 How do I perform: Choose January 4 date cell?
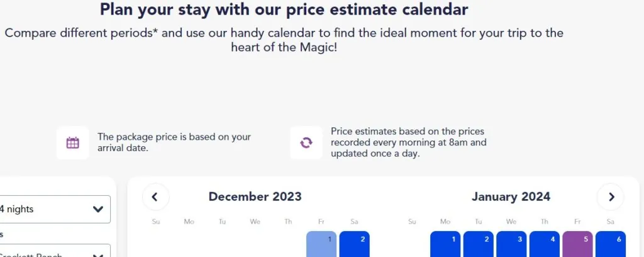coord(545,244)
